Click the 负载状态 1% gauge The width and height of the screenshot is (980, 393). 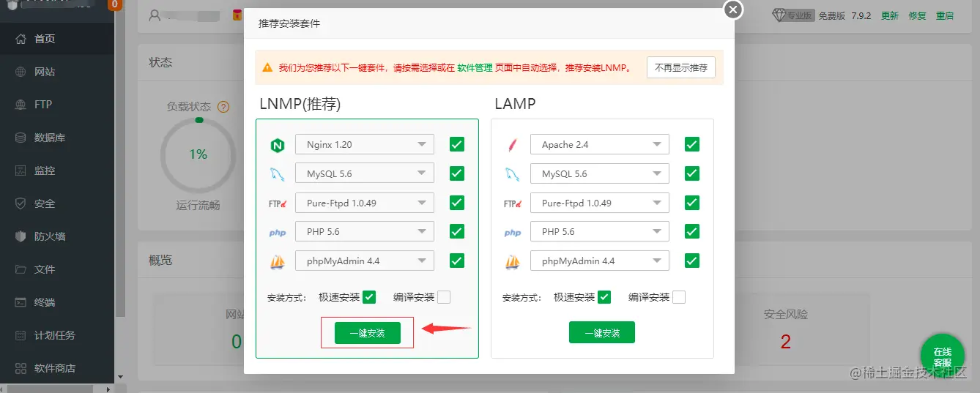(x=198, y=154)
